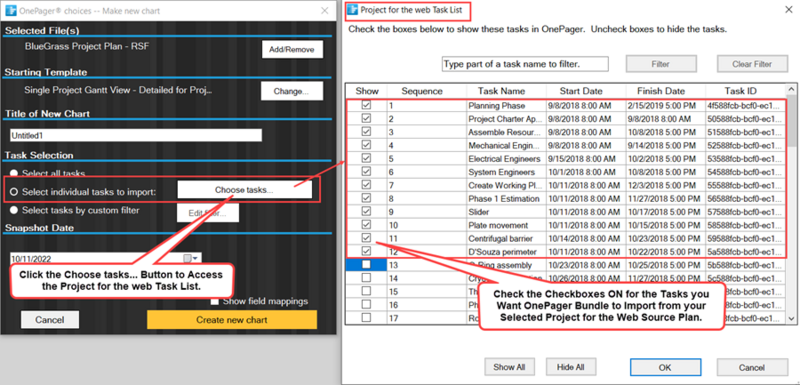Close the OnePager choices window

click(324, 11)
